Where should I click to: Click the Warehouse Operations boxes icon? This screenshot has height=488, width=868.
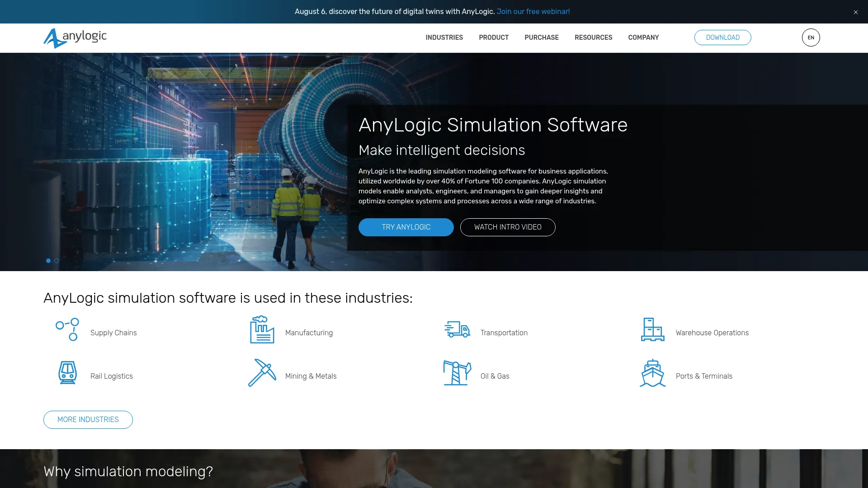[x=652, y=329]
